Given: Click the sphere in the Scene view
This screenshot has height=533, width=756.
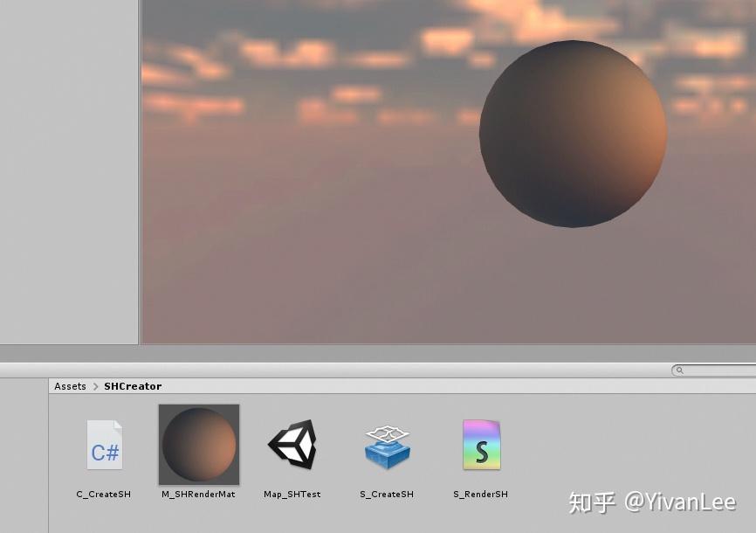Looking at the screenshot, I should pos(572,133).
